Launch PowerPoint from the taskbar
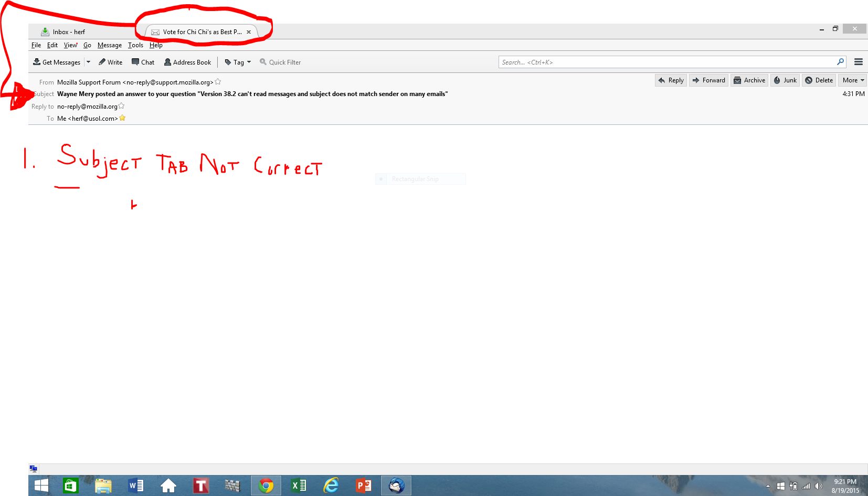The width and height of the screenshot is (868, 496). 364,486
